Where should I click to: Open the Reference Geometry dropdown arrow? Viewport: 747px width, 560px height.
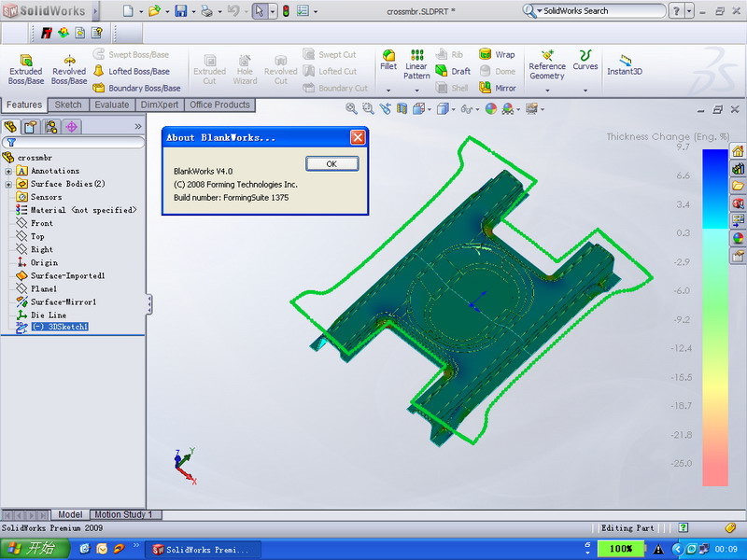(547, 90)
